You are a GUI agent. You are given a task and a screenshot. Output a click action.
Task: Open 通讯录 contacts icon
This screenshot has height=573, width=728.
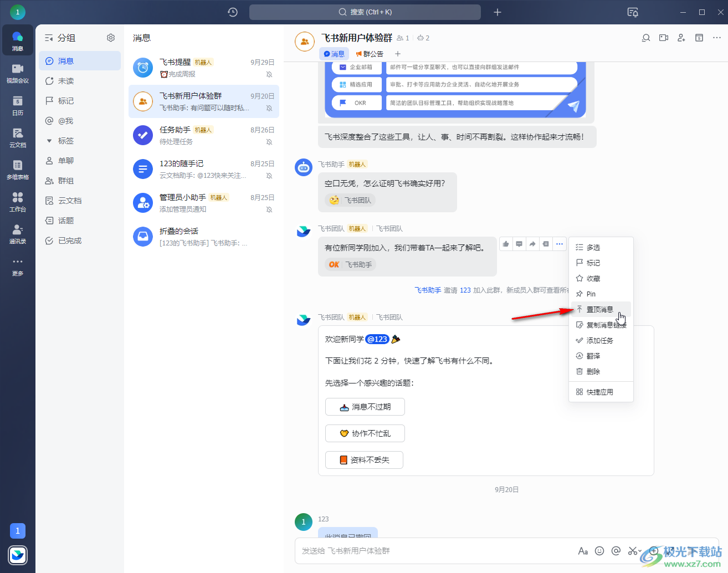[18, 234]
